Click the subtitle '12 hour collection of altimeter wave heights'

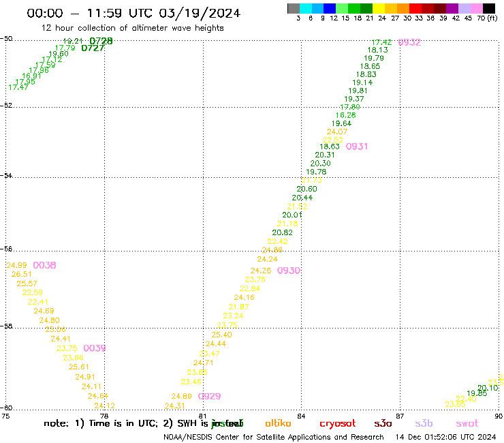[x=132, y=28]
